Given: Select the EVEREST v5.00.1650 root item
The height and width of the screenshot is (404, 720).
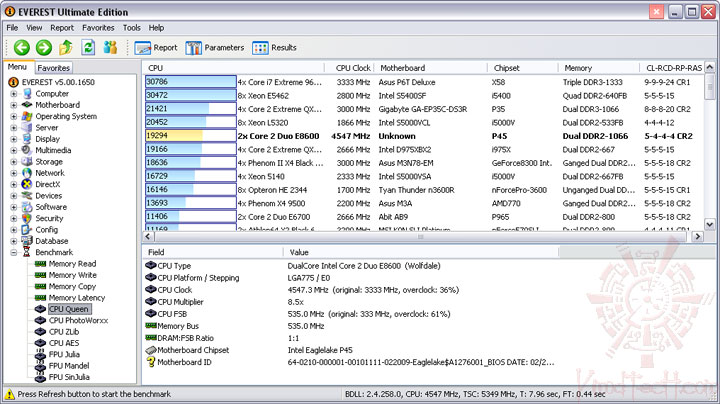Looking at the screenshot, I should (58, 82).
